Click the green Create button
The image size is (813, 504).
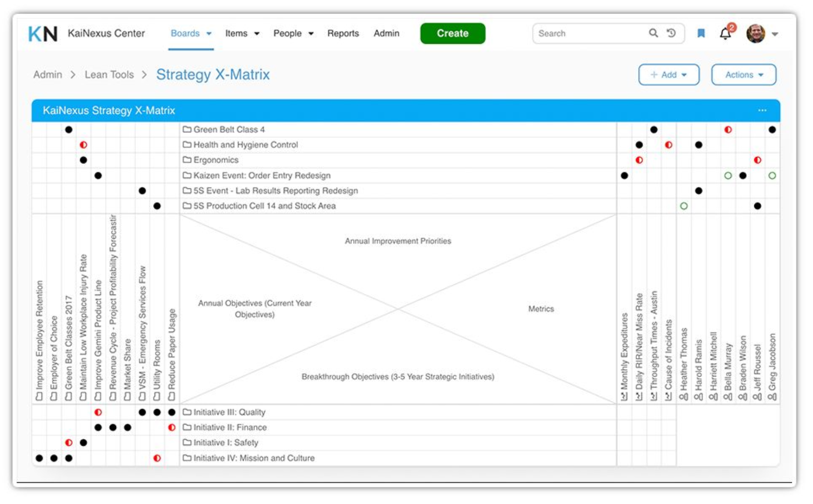(452, 33)
